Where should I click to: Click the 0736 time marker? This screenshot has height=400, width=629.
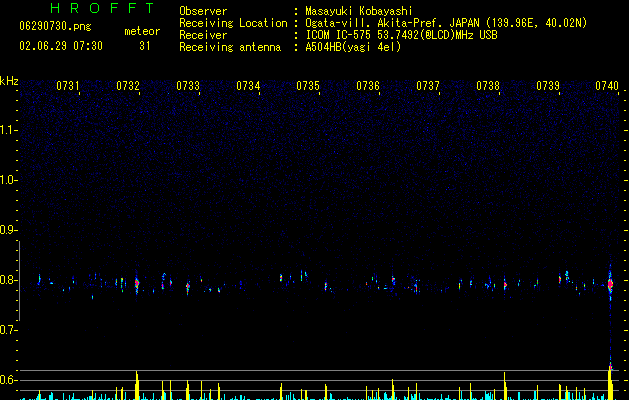(368, 86)
